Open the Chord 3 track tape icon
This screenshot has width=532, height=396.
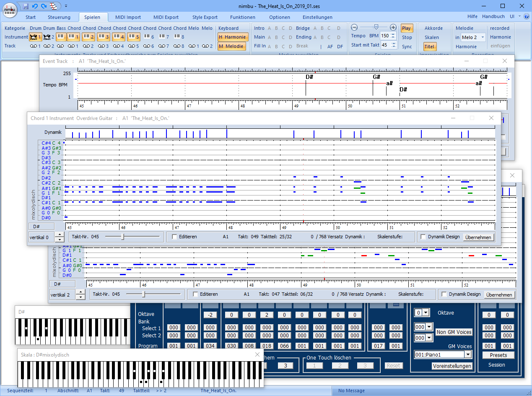click(x=104, y=46)
